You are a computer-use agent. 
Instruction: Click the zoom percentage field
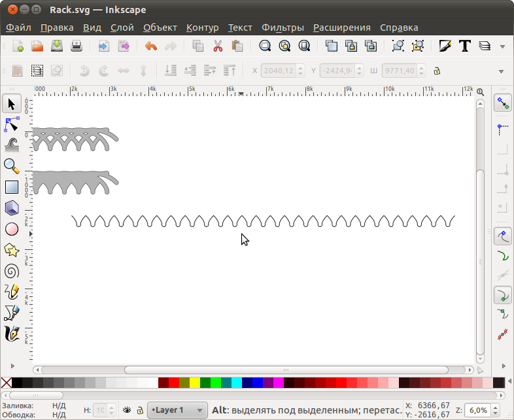click(478, 410)
